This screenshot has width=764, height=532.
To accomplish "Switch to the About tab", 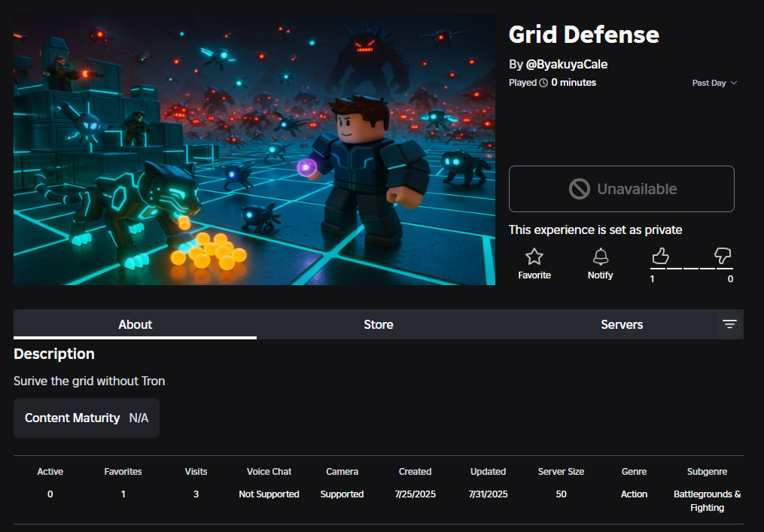I will [x=135, y=324].
